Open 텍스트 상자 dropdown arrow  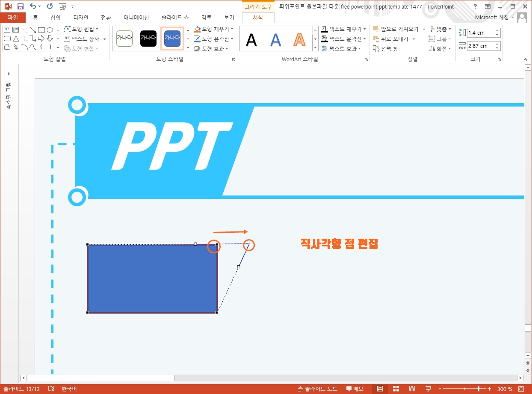tap(104, 39)
